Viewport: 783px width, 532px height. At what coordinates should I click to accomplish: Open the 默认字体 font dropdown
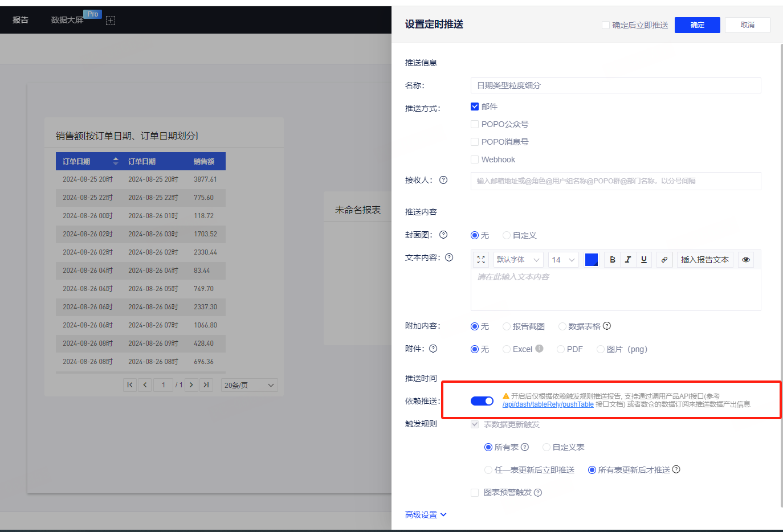(x=518, y=260)
